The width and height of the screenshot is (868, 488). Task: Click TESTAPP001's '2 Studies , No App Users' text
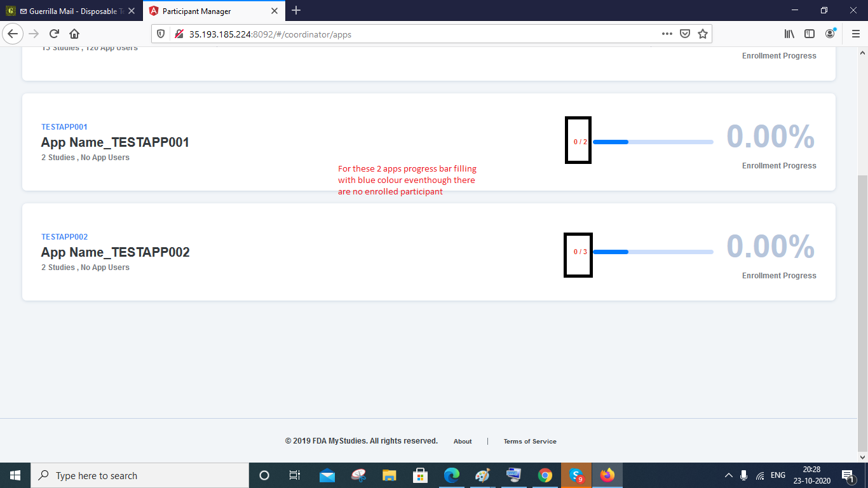click(x=85, y=158)
